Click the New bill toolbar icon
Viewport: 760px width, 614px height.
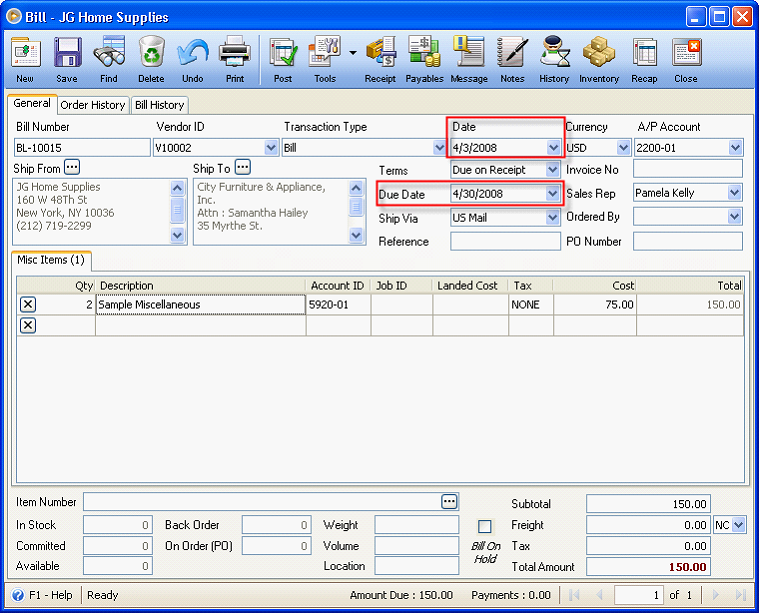click(x=25, y=52)
